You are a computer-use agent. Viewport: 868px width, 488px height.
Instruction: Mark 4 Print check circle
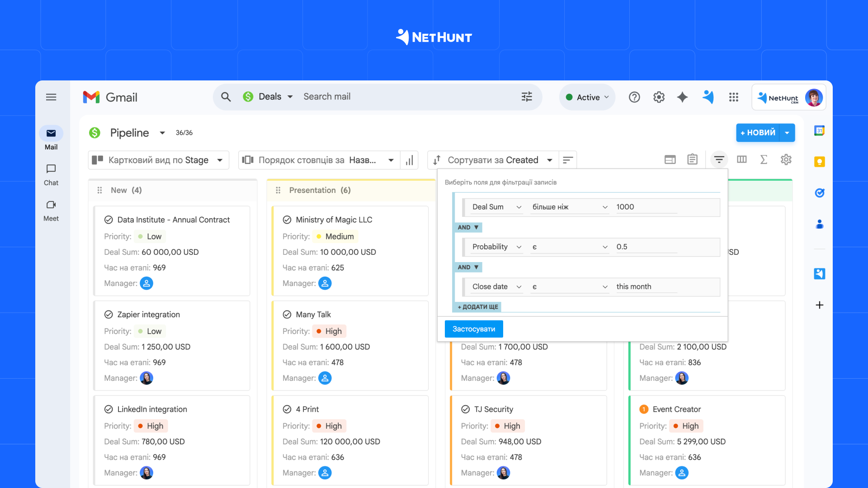click(x=287, y=409)
